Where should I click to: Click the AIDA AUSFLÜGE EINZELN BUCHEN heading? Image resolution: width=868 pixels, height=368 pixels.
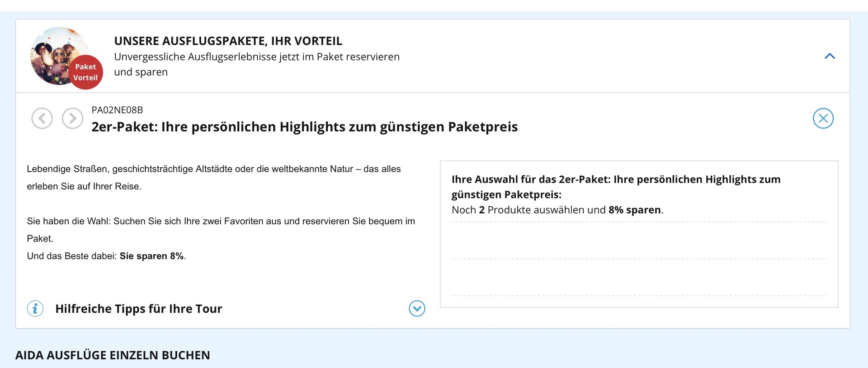tap(113, 355)
